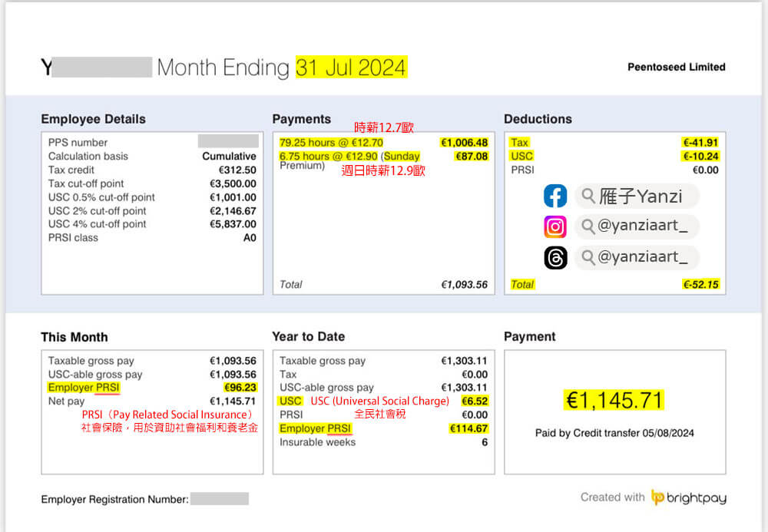This screenshot has height=532, width=768.
Task: Click the highlighted 31 Jul 2024 date
Action: tap(351, 68)
